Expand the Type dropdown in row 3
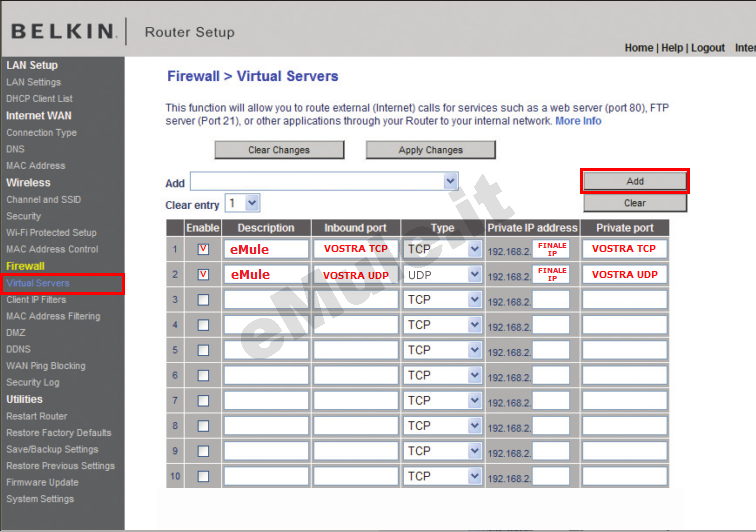 (x=442, y=300)
